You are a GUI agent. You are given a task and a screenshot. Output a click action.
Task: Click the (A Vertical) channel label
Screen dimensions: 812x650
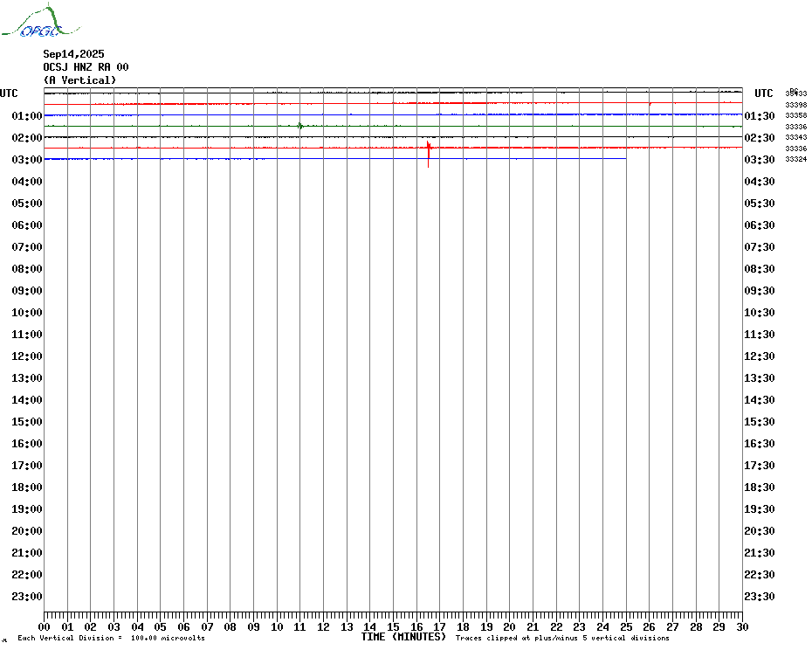pos(79,80)
